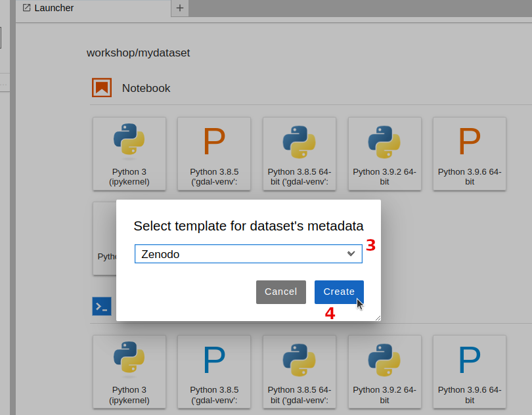Click the Console section terminal icon
Viewport: 532px width, 415px height.
point(102,306)
